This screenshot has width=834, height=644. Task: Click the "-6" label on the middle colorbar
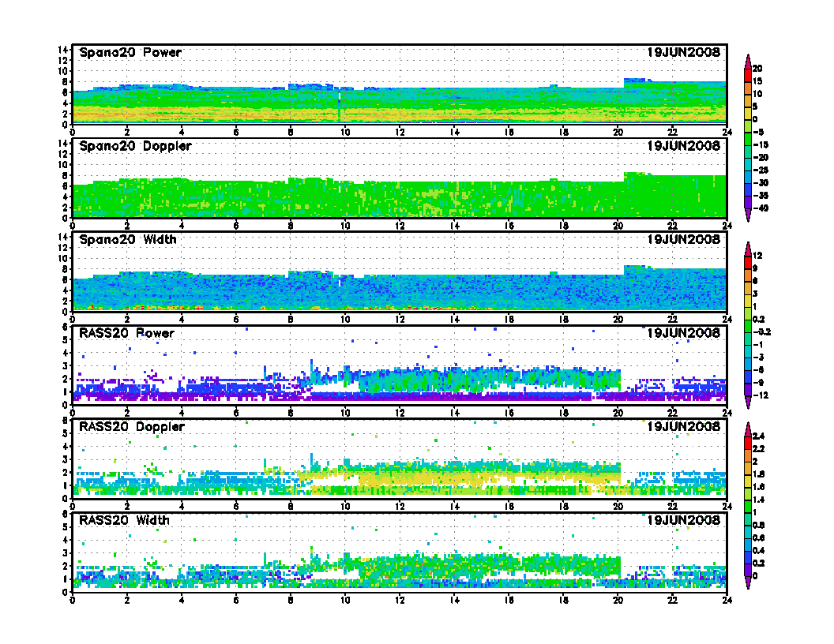(758, 370)
